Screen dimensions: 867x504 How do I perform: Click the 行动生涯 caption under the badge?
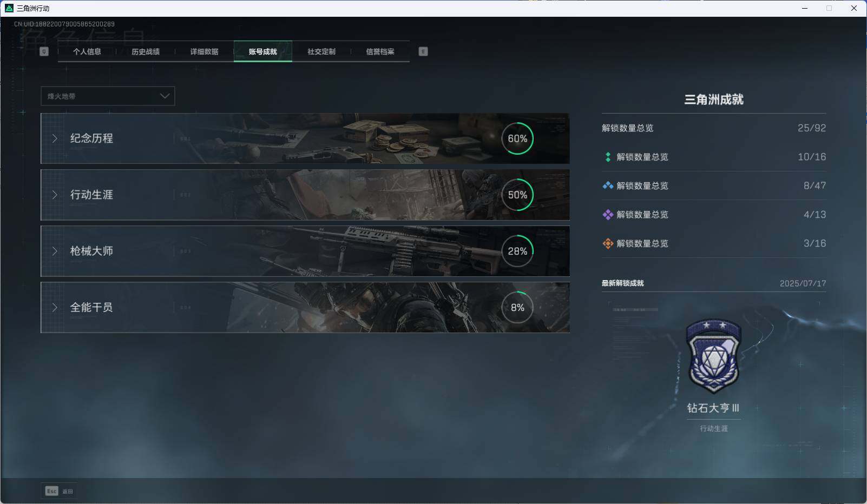[x=714, y=428]
